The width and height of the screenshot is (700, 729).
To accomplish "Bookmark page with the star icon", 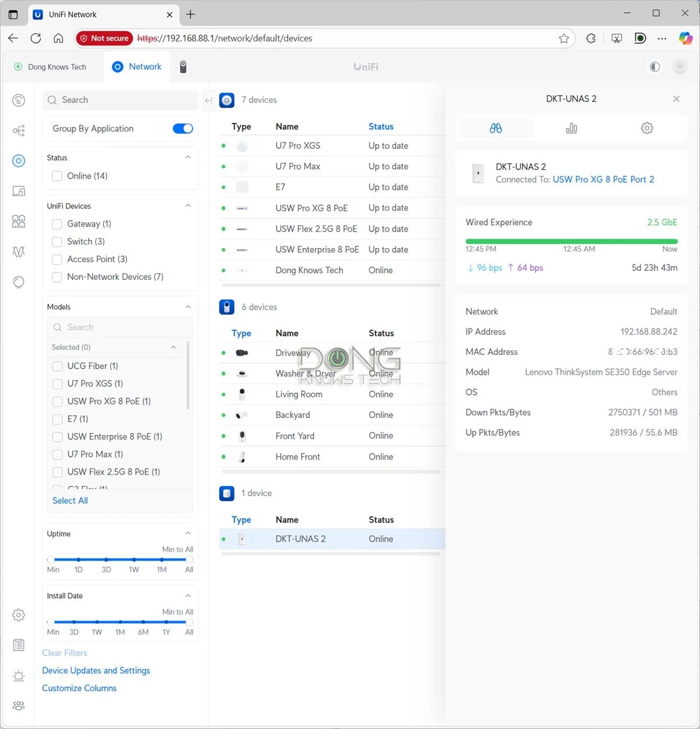I will (563, 38).
